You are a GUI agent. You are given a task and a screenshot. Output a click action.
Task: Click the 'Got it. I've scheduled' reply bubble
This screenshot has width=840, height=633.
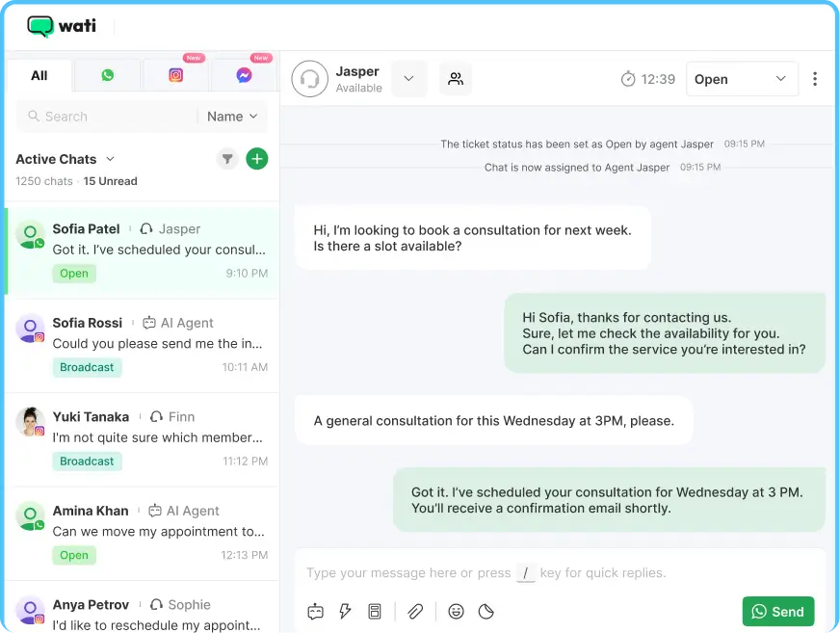(609, 500)
